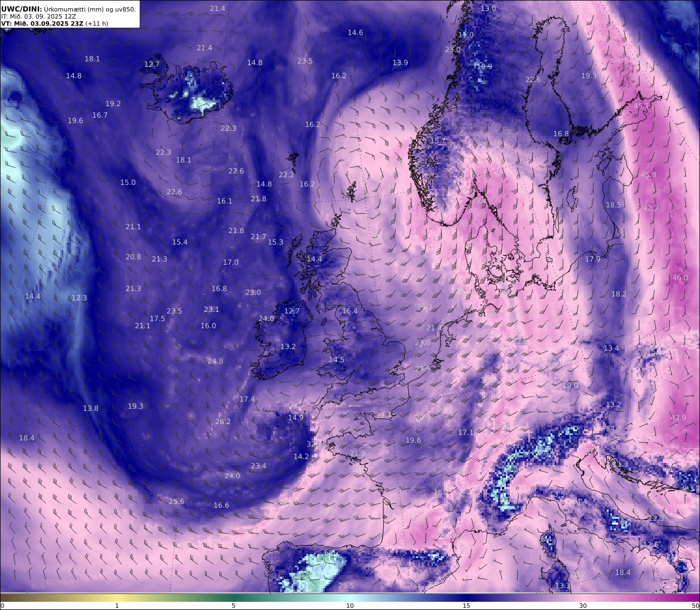Image resolution: width=700 pixels, height=610 pixels.
Task: Click the 'UWC/DINI: Úrkomumætti (mm) og uv850.' title
Action: point(68,9)
